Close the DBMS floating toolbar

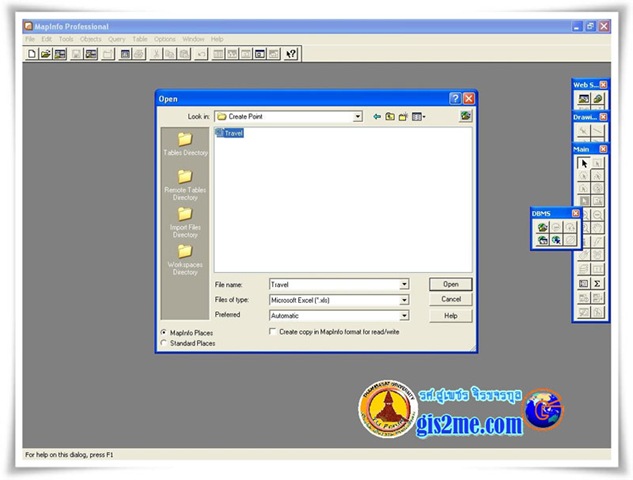click(575, 213)
